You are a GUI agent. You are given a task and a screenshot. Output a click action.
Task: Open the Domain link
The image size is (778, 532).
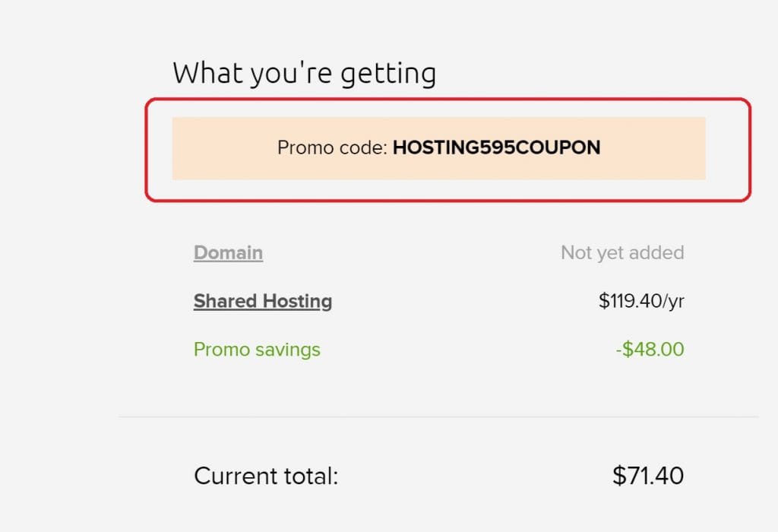pos(228,252)
